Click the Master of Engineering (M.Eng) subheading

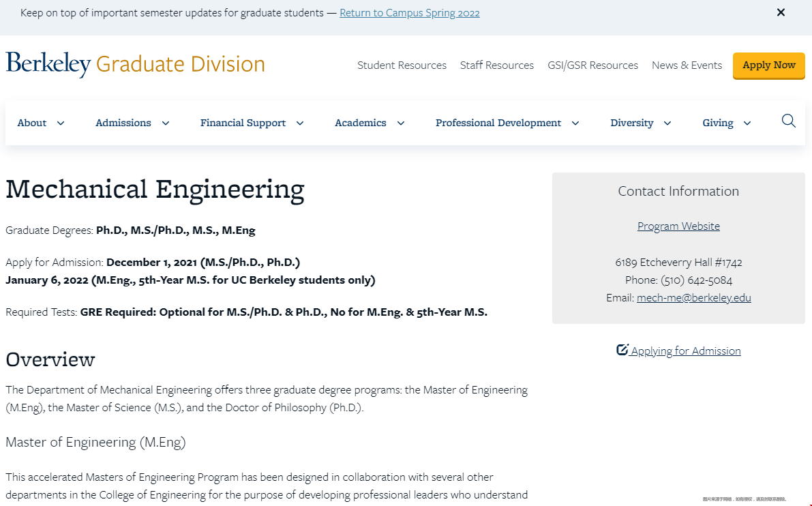pyautogui.click(x=95, y=443)
